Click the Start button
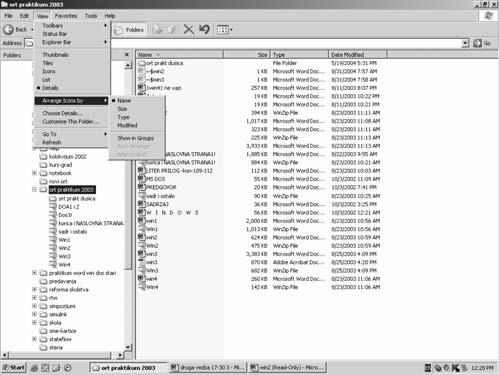The width and height of the screenshot is (499, 375). (x=14, y=368)
